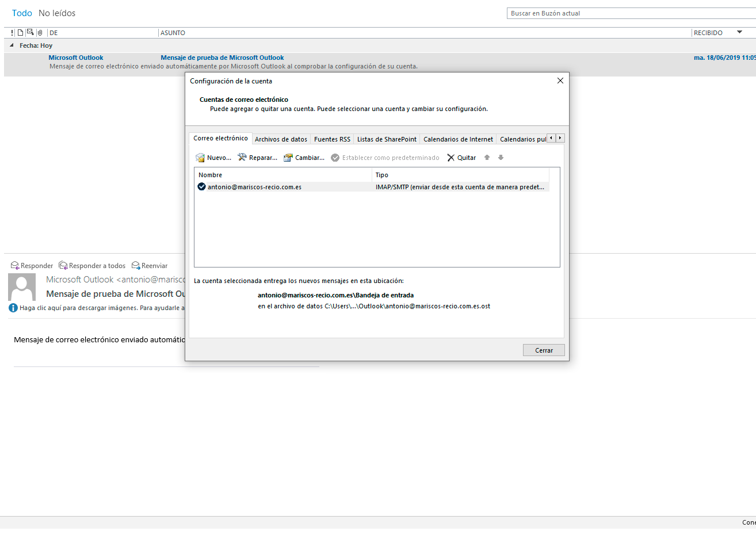Sort by importance column icon

click(x=13, y=33)
